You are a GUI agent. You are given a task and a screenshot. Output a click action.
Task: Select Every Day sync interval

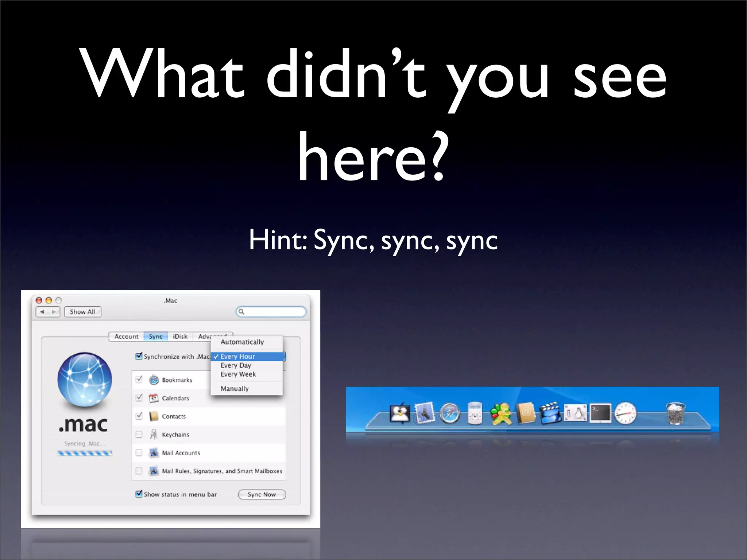pos(236,365)
